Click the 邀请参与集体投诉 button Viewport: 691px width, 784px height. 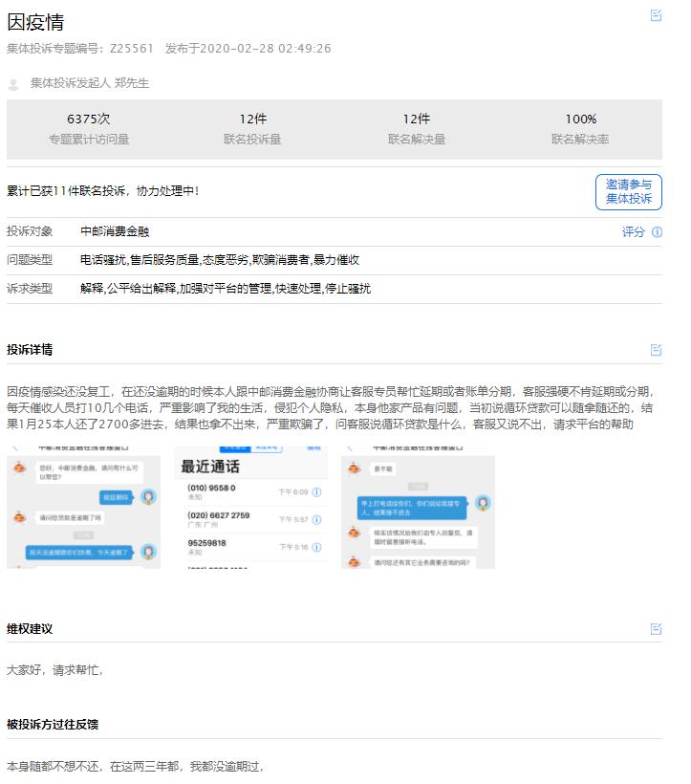tap(629, 192)
